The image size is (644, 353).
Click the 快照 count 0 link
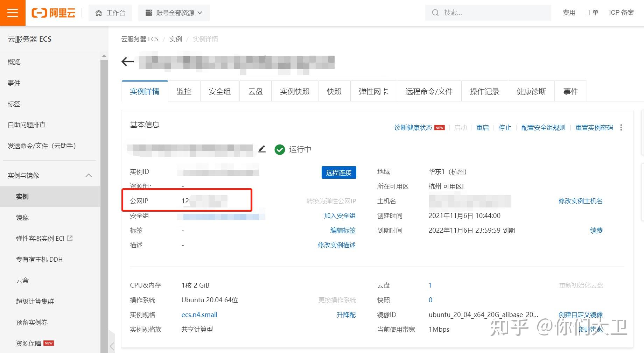point(430,300)
